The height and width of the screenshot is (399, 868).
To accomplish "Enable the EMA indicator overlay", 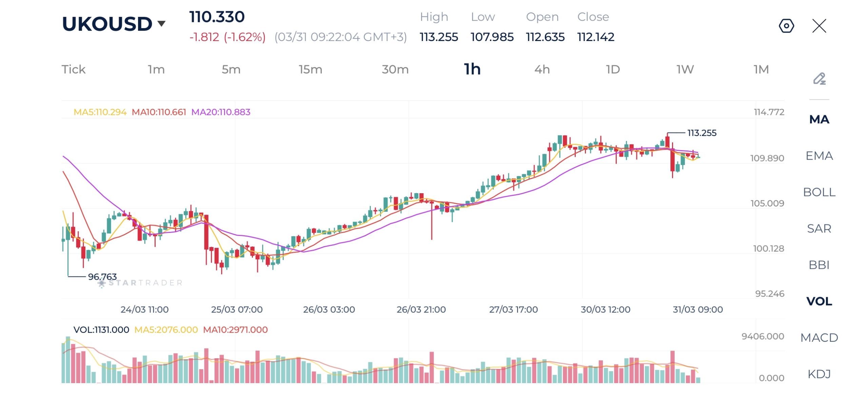I will [819, 156].
